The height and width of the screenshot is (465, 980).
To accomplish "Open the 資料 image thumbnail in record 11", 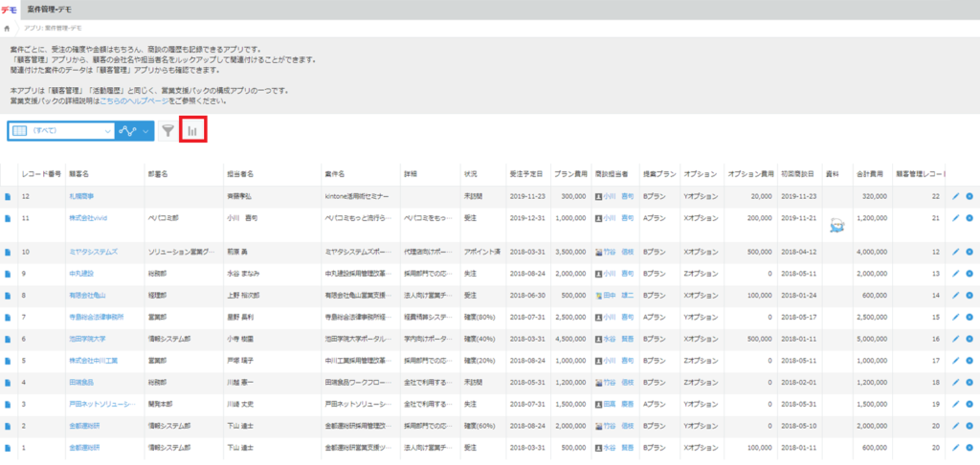I will coord(836,225).
